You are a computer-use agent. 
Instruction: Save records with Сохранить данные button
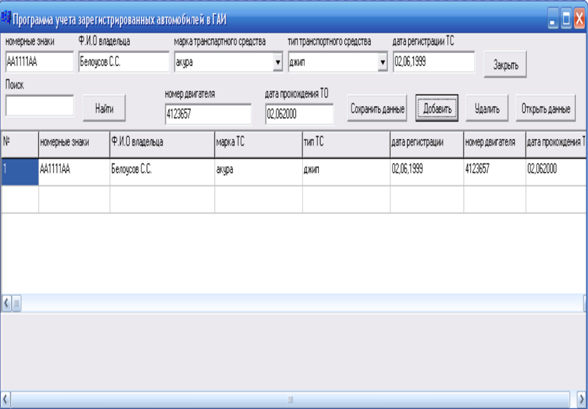377,108
